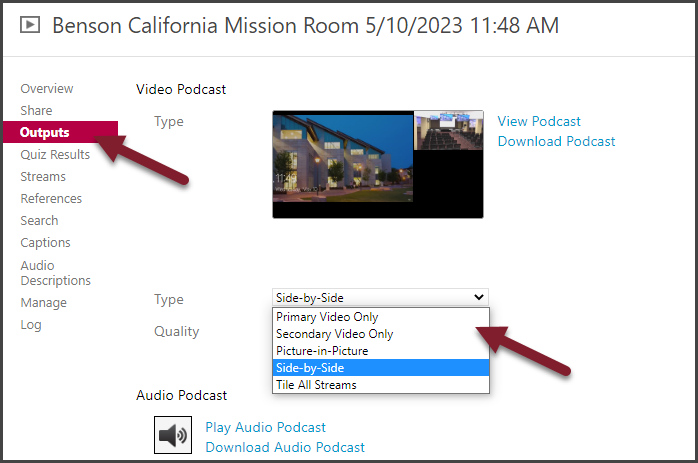This screenshot has height=463, width=698.
Task: Select the Outputs sidebar tab
Action: pos(45,132)
